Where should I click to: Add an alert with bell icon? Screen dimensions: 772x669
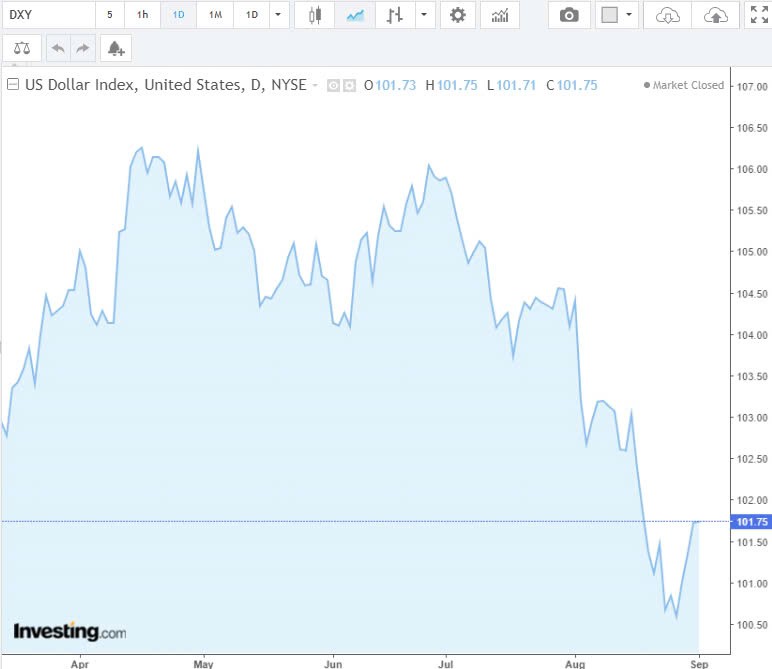(x=116, y=48)
